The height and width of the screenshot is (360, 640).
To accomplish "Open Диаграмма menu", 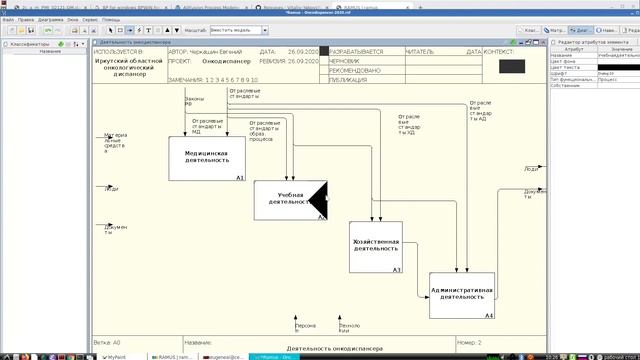I will point(51,20).
